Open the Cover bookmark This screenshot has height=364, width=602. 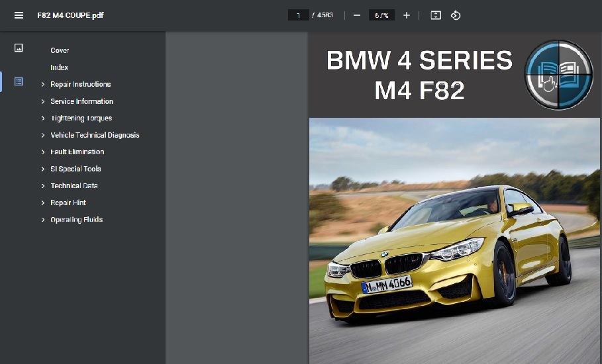[x=60, y=50]
